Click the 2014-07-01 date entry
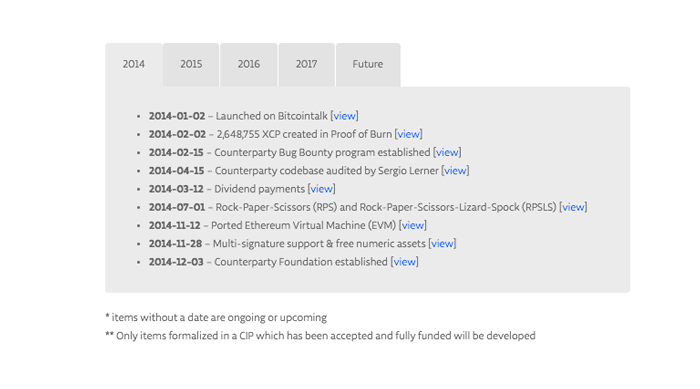Viewport: 700px width, 389px height. point(177,207)
